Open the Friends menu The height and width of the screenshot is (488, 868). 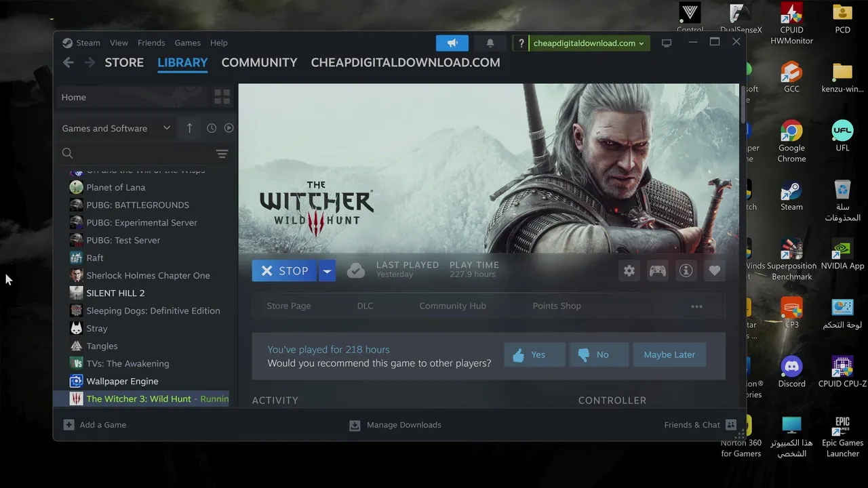pos(151,43)
